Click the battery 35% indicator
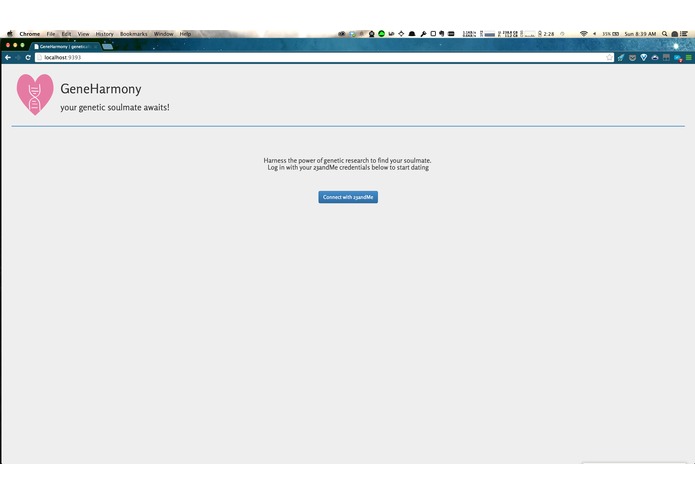Screen dimensions: 695x494 click(x=610, y=34)
